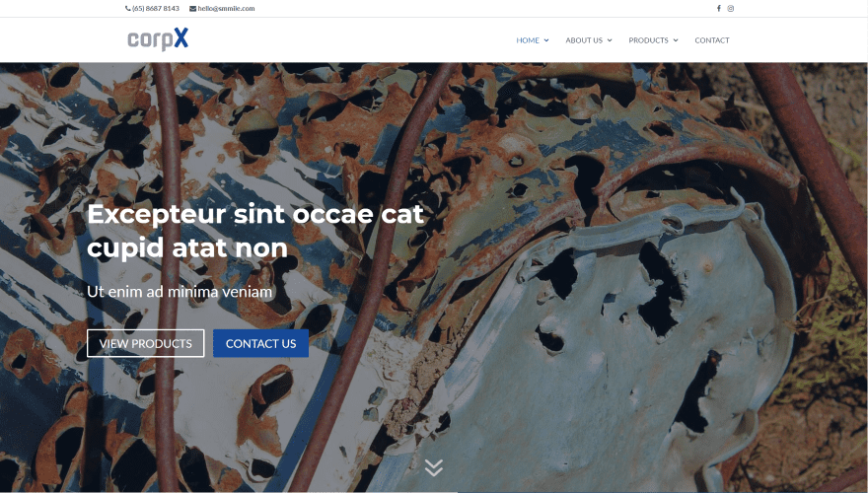Click the hello@smmile.com email link
Screen dimensions: 868x493
(x=227, y=8)
